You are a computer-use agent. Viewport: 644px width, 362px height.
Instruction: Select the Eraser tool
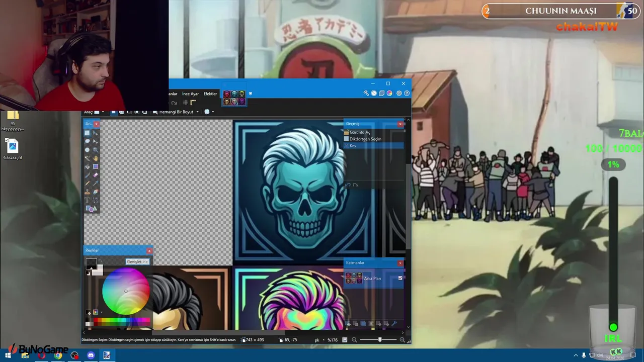96,175
